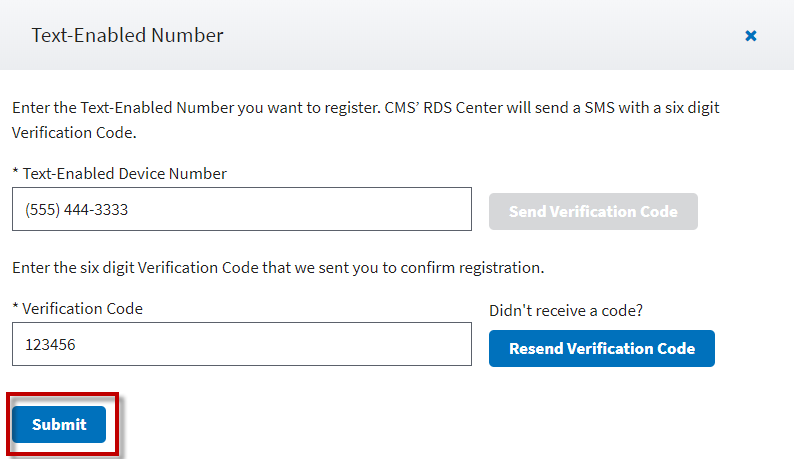Click the confirm registration instruction text
The image size is (794, 459).
tap(277, 268)
